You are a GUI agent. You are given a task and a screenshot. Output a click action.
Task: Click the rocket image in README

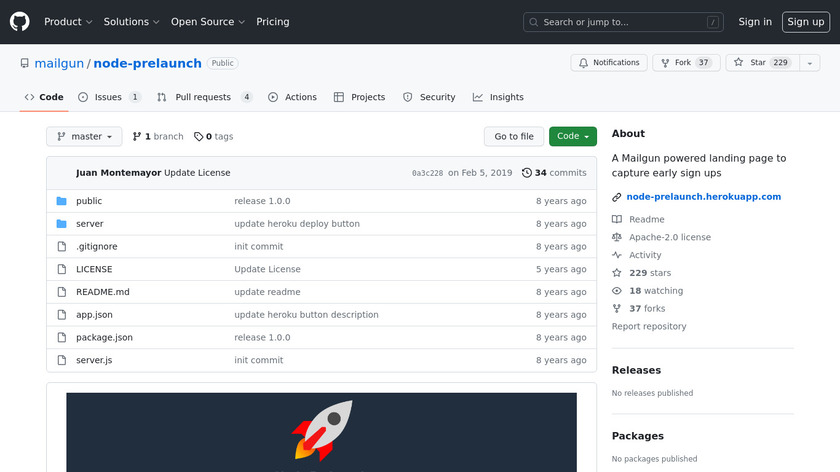point(321,430)
